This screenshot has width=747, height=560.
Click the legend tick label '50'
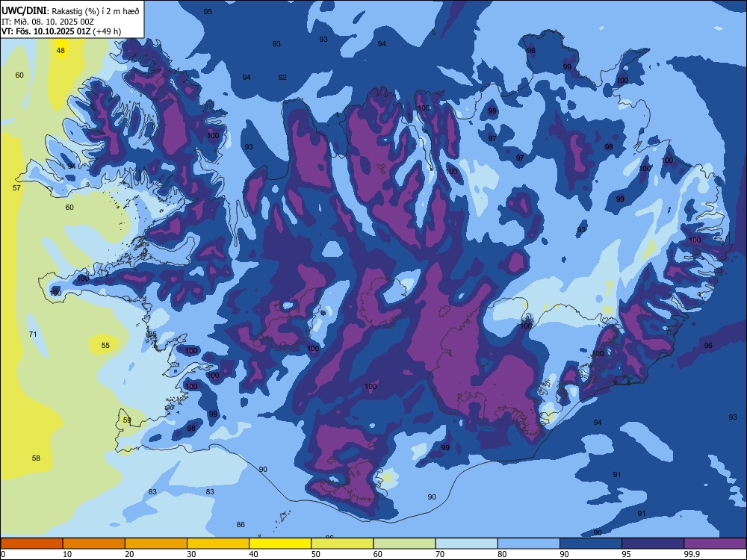click(316, 554)
